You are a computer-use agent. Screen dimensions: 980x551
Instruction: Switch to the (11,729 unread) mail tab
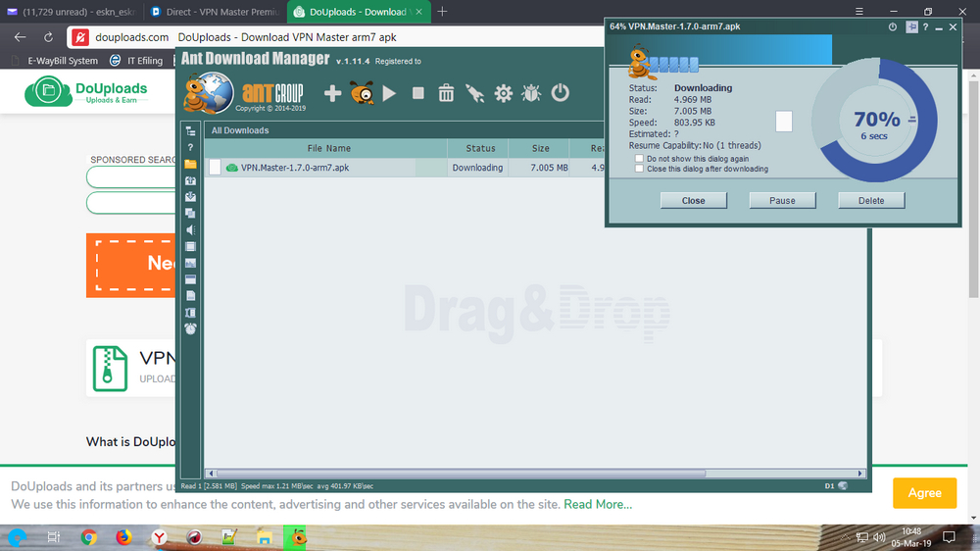[x=72, y=12]
